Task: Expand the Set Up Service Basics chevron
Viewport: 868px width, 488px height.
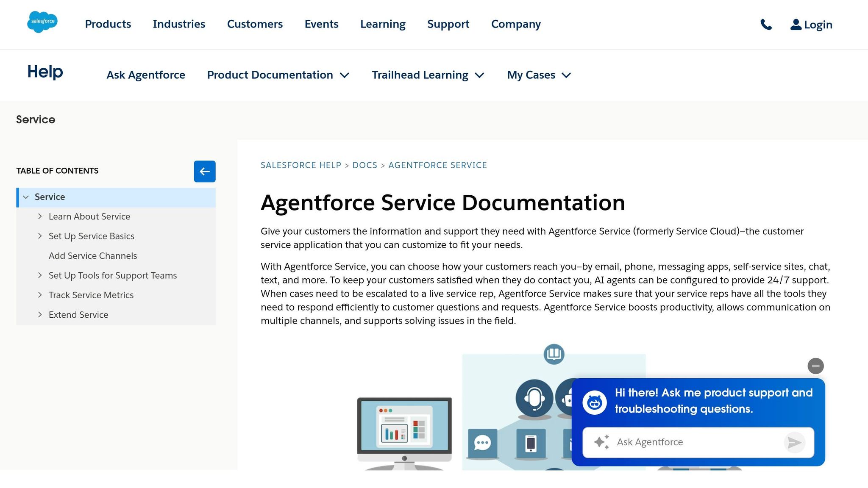Action: pyautogui.click(x=40, y=236)
